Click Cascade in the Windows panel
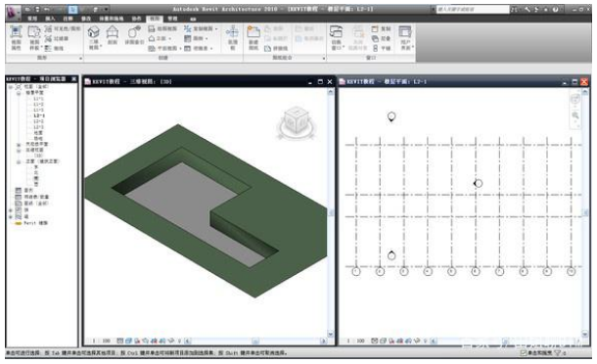 (381, 38)
